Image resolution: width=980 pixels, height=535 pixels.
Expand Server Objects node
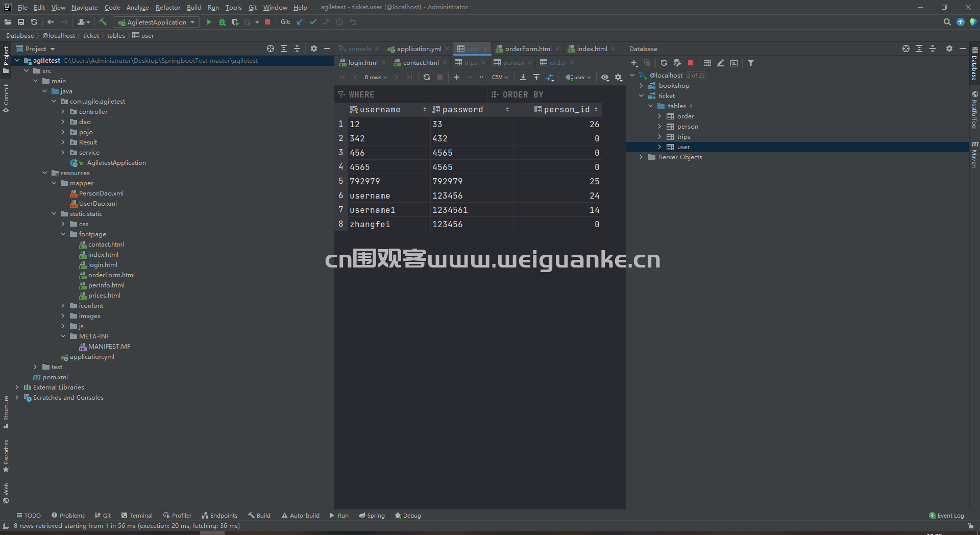tap(642, 157)
